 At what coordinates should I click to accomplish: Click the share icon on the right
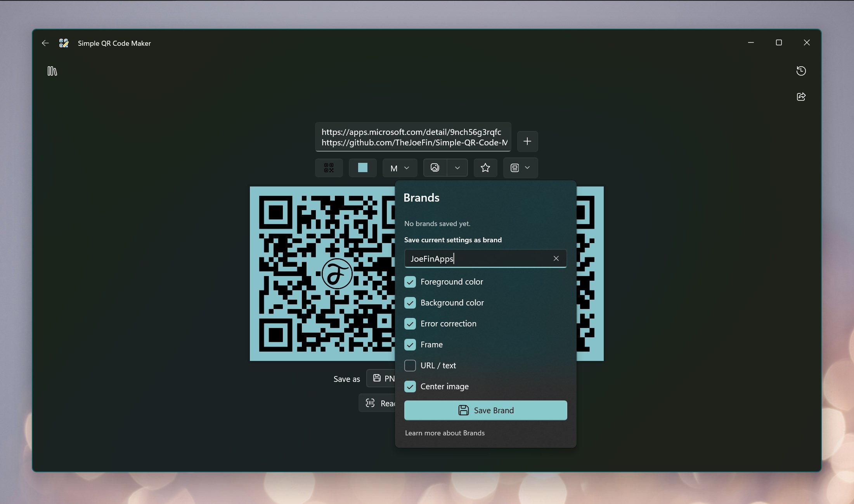point(801,97)
